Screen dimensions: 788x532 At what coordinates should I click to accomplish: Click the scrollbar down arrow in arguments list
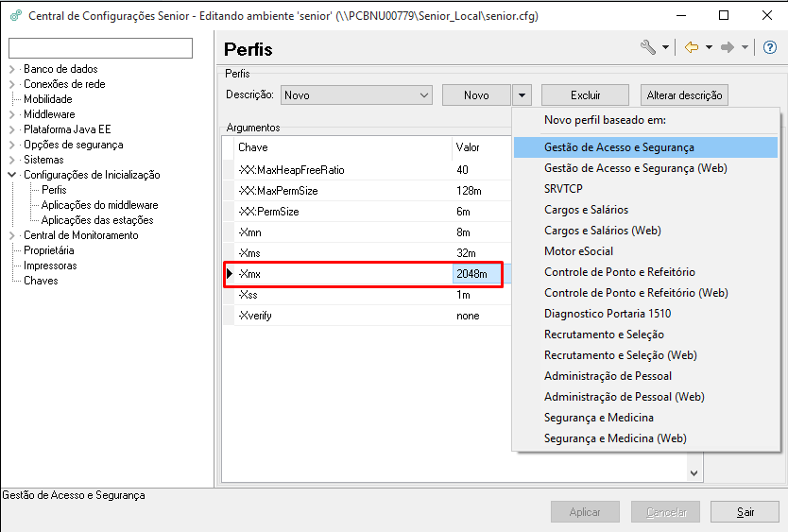coord(694,472)
